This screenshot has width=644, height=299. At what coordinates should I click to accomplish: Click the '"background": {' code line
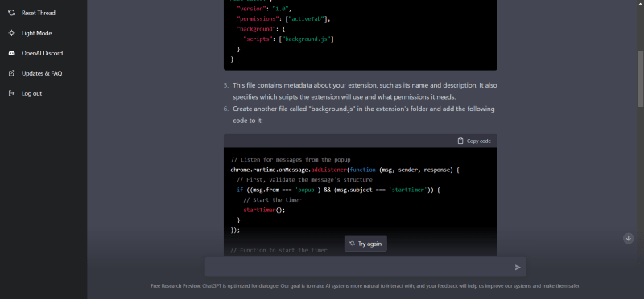coord(261,29)
